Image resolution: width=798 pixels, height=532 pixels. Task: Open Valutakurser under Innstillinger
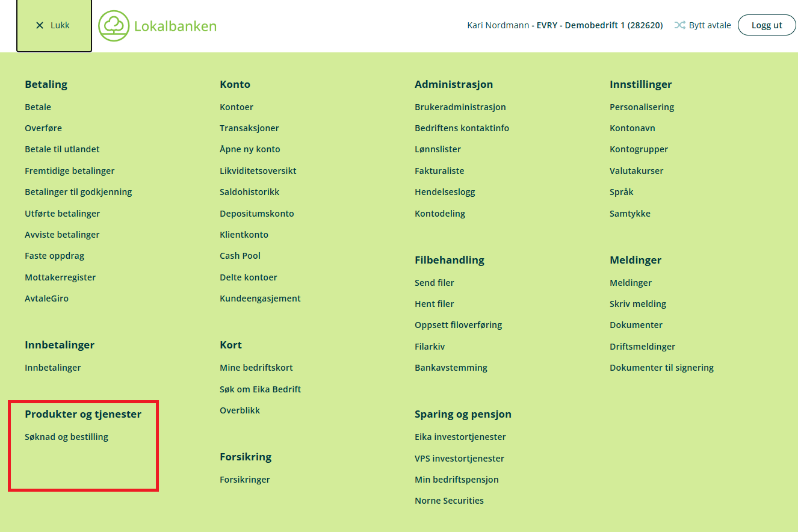pos(636,171)
